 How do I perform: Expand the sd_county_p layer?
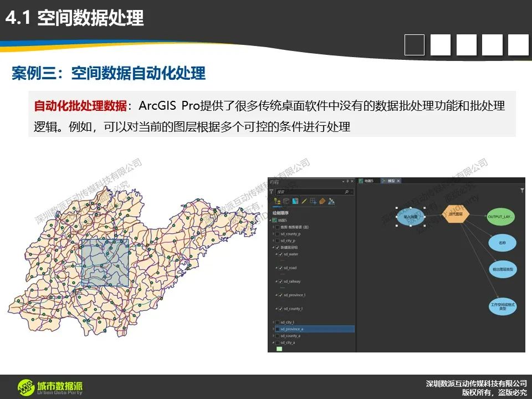273,234
